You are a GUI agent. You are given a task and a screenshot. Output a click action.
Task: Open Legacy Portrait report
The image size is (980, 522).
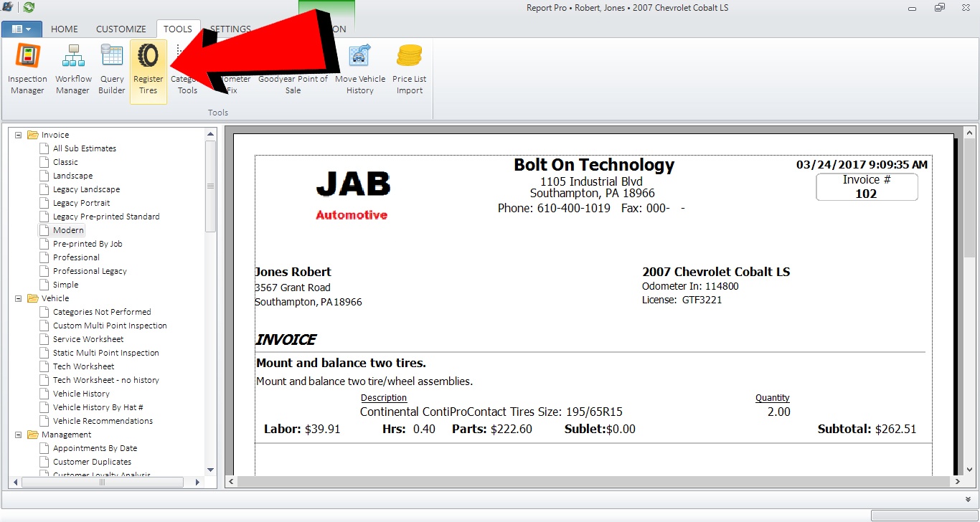tap(81, 203)
